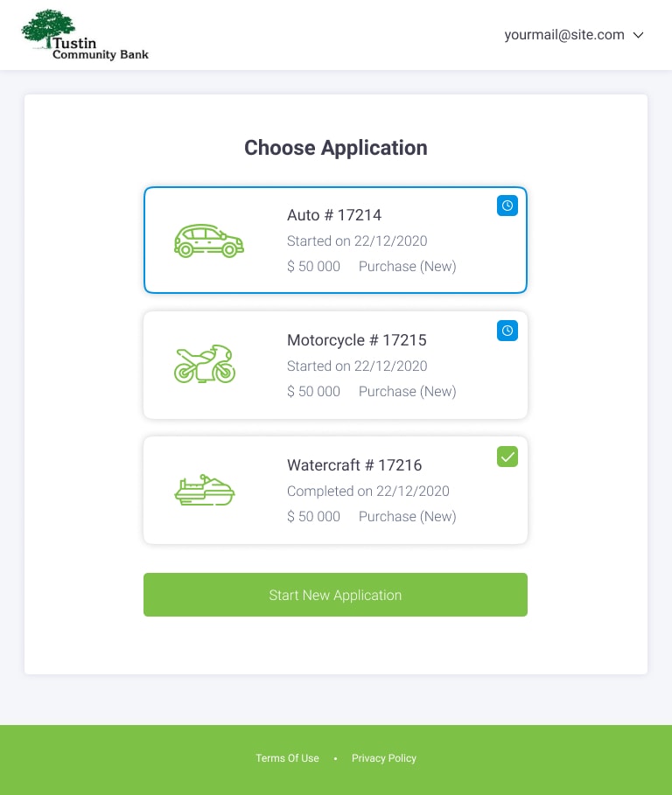The width and height of the screenshot is (672, 795).
Task: Click the Choose Application heading
Action: [x=336, y=148]
